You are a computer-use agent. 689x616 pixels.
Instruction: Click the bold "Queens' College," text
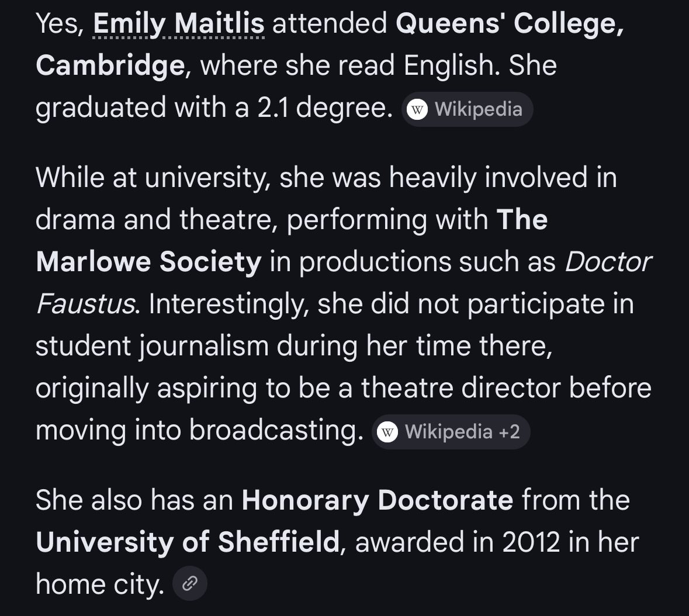pyautogui.click(x=510, y=24)
